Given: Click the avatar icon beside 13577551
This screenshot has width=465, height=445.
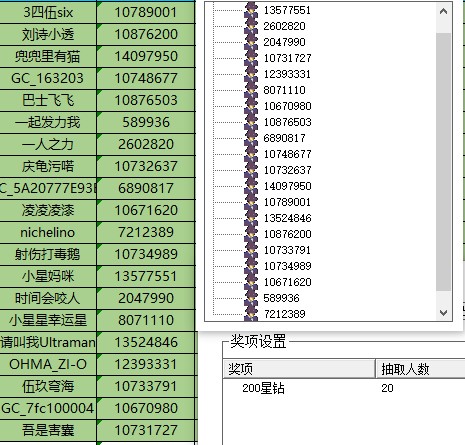Looking at the screenshot, I should pyautogui.click(x=251, y=10).
